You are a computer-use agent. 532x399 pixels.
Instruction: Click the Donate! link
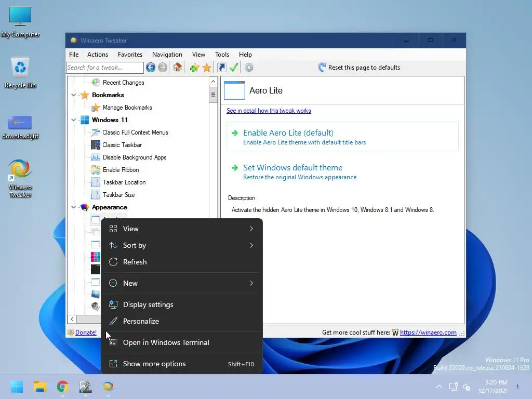point(86,332)
